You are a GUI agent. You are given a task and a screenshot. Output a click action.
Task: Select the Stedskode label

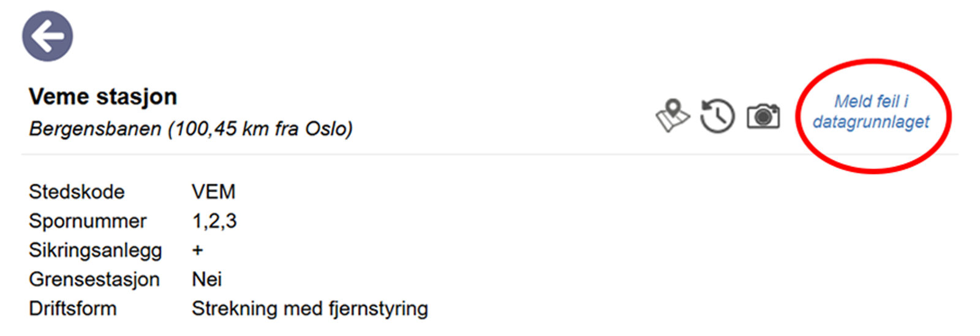77,192
